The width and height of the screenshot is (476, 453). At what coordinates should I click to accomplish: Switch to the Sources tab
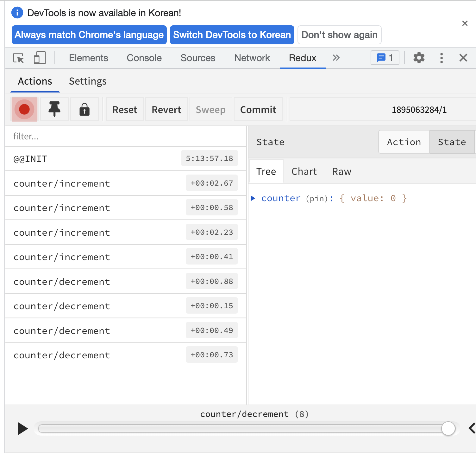[198, 58]
